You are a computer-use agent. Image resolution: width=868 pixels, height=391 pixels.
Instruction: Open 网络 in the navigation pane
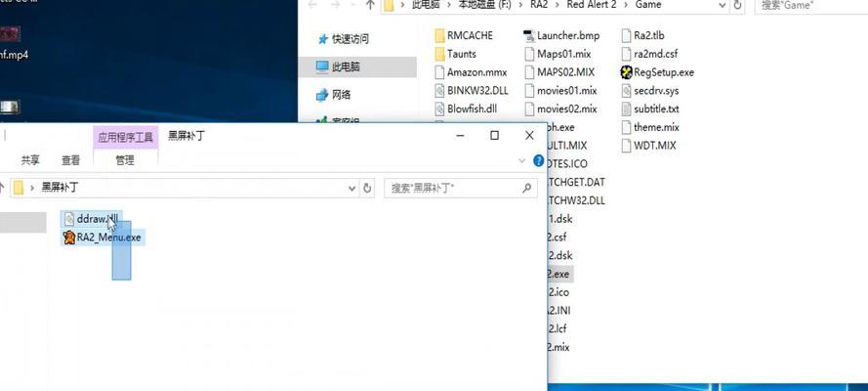(x=334, y=95)
